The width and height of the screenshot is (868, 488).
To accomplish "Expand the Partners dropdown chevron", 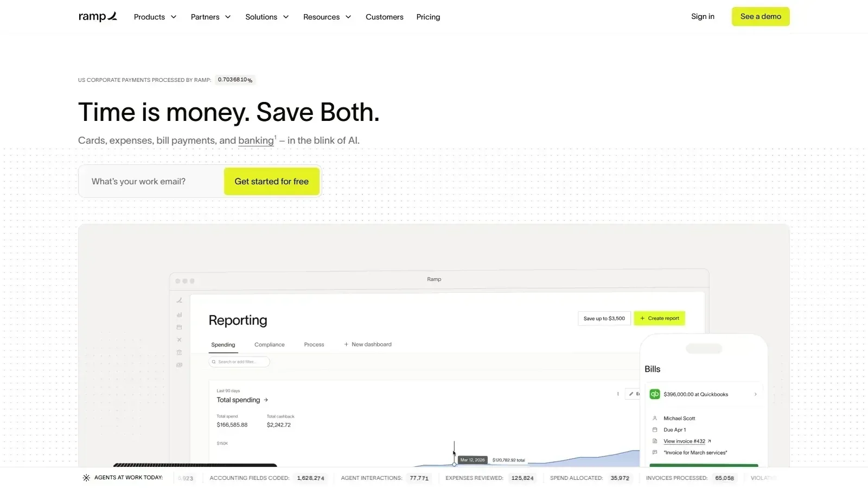I will [228, 17].
